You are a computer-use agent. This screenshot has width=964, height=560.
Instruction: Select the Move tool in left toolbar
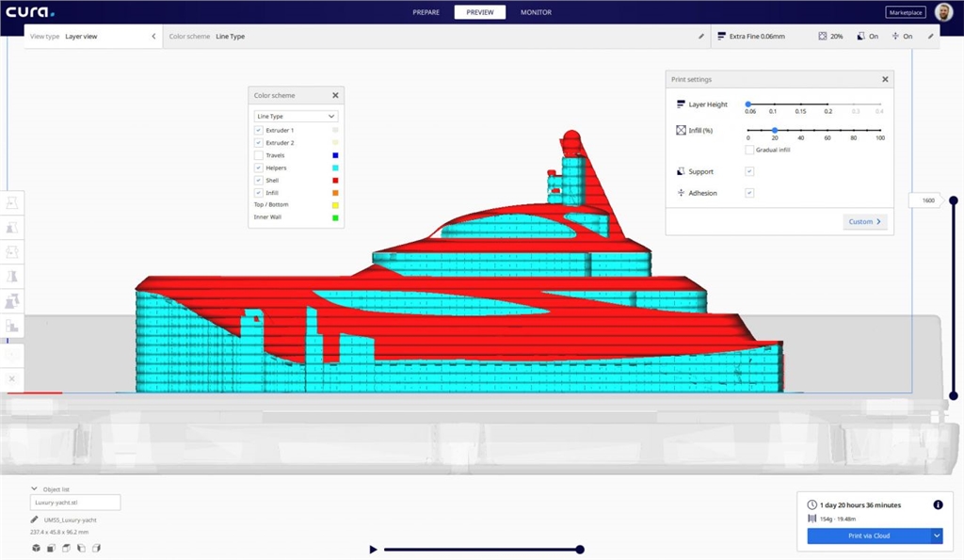click(x=13, y=203)
